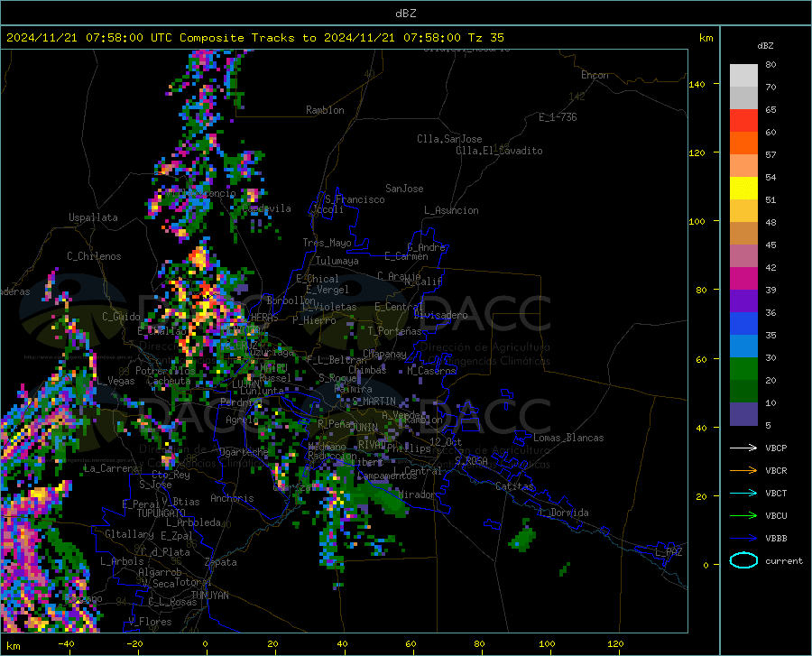Click the 'Clla.El_Cavadito' map label
Screen dimensions: 812x656
(x=499, y=151)
